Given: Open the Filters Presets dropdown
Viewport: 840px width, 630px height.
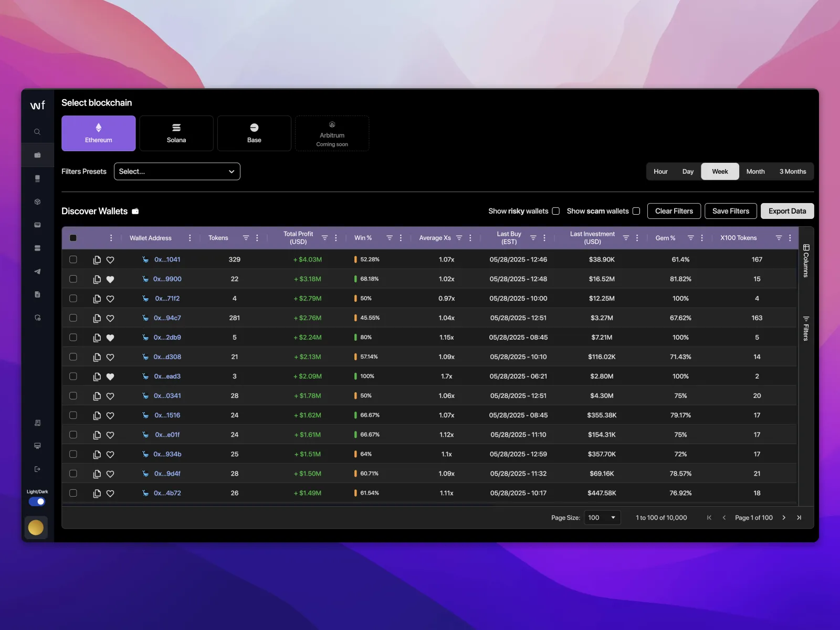Looking at the screenshot, I should coord(177,172).
